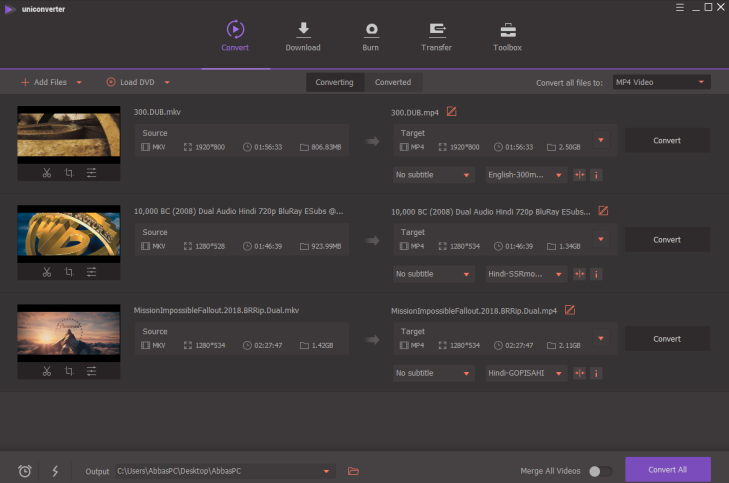Click the compress icon for 300.DUB.mp4

pos(579,175)
